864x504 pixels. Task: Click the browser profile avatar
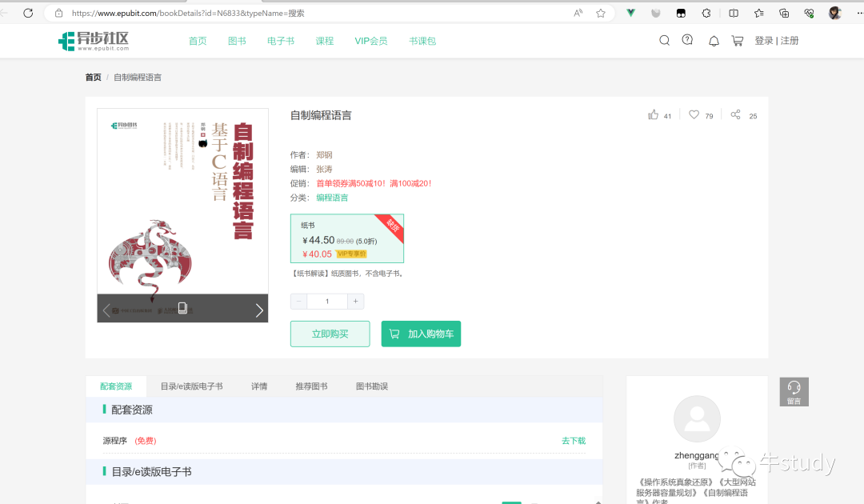pos(834,14)
